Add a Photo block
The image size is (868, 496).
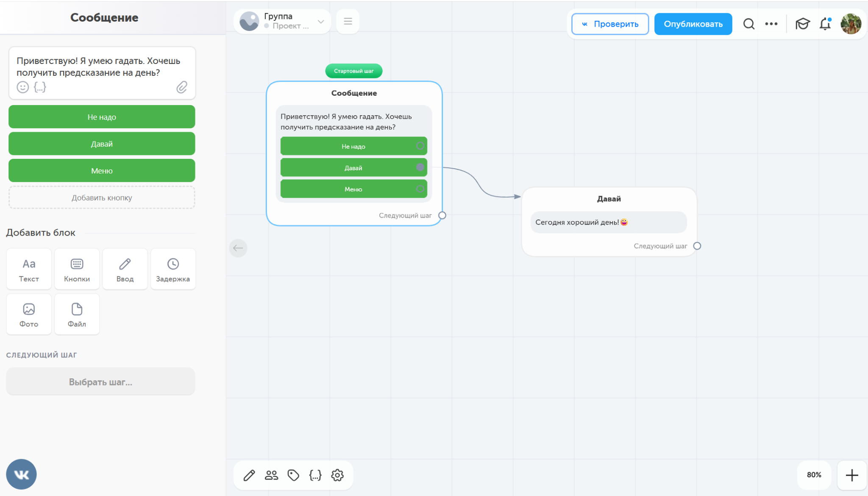(x=29, y=314)
